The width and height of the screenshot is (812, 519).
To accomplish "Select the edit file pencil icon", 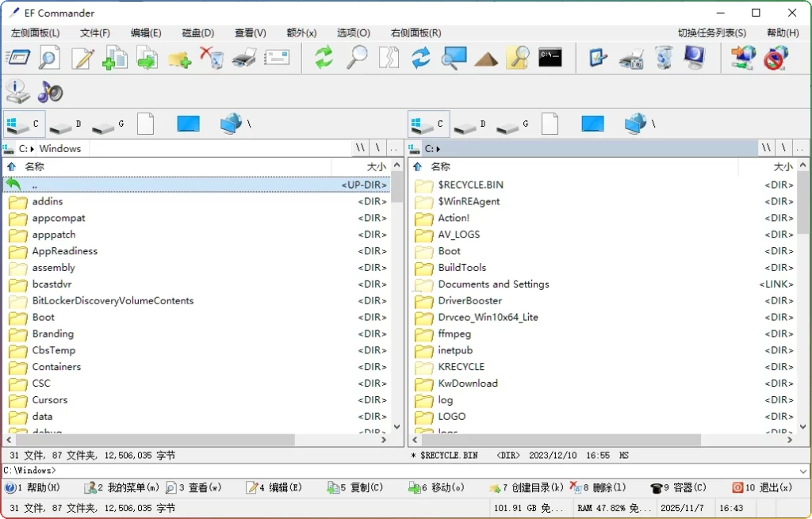I will coord(80,57).
